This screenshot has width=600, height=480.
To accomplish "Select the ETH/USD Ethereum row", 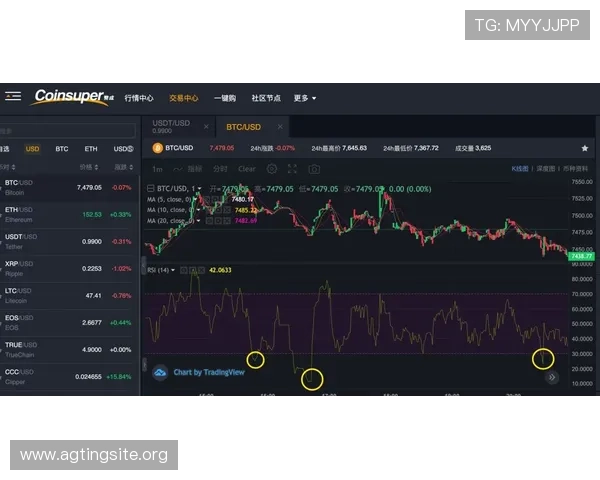I will tap(69, 215).
